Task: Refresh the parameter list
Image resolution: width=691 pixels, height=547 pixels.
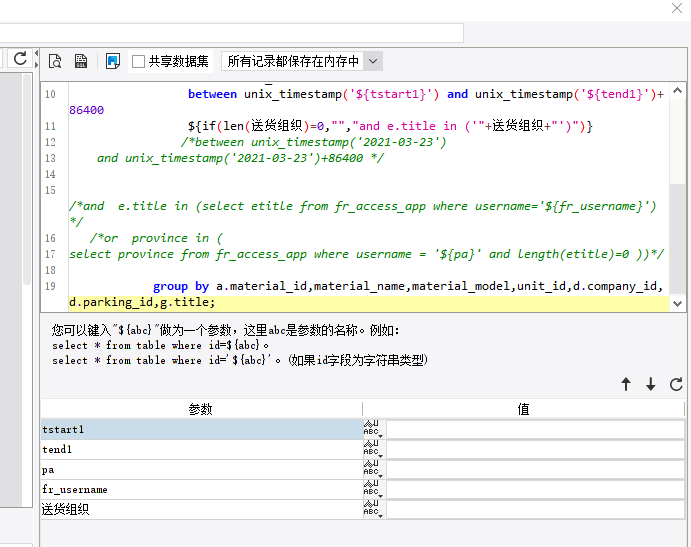Action: (x=676, y=384)
